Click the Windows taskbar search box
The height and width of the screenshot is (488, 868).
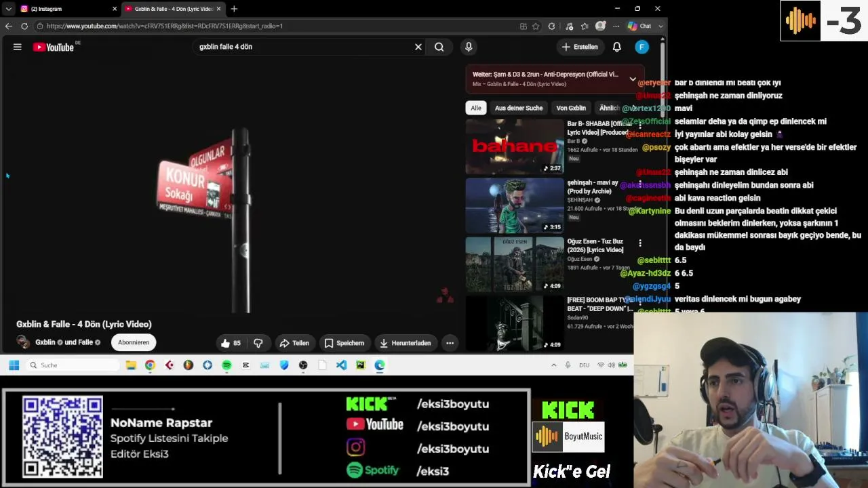pos(73,365)
